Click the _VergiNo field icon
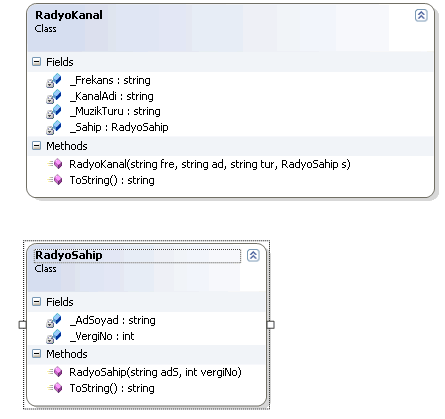Viewport: 445px width, 419px height. (x=54, y=336)
